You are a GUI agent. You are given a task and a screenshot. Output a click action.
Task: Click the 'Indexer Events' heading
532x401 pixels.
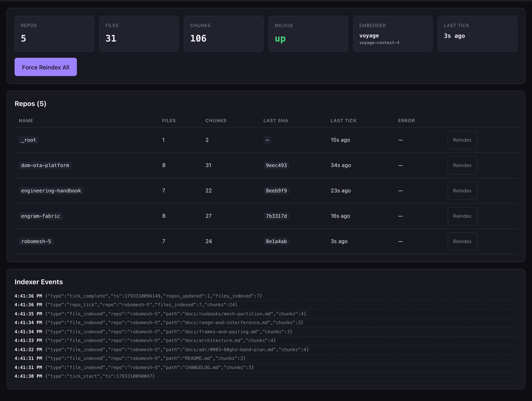[39, 282]
